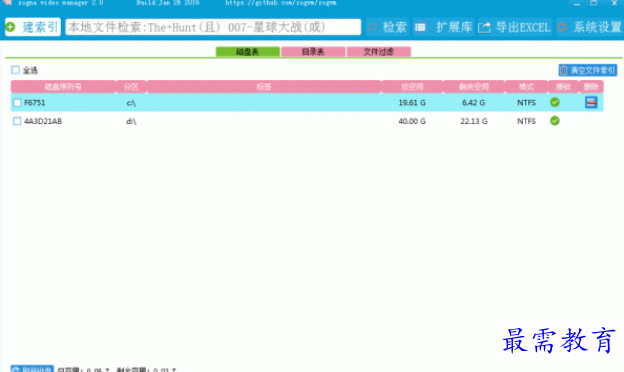Check the box for disk F6751
Viewport: 624px width, 372px height.
[x=17, y=103]
